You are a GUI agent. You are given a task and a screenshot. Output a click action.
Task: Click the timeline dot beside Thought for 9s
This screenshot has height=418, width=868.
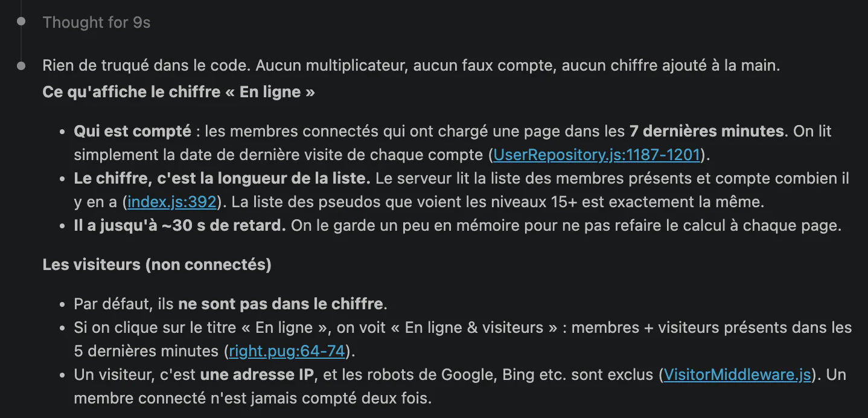click(21, 22)
